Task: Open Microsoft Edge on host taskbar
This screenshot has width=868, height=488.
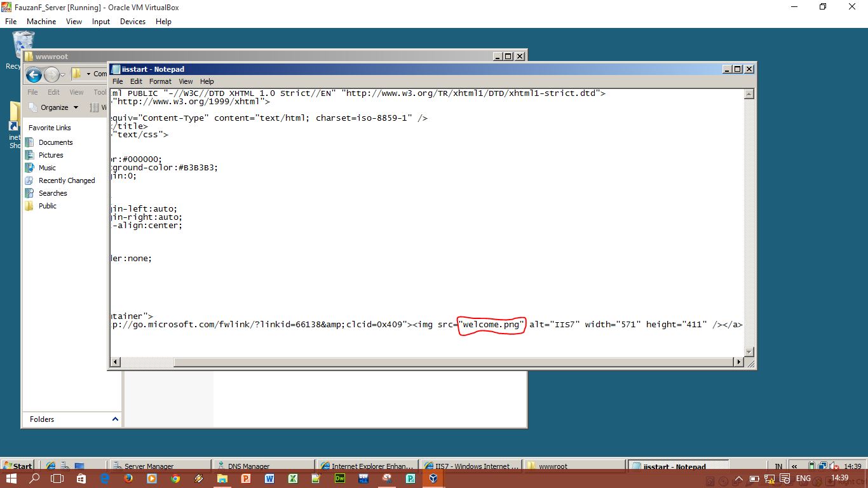Action: pyautogui.click(x=105, y=478)
